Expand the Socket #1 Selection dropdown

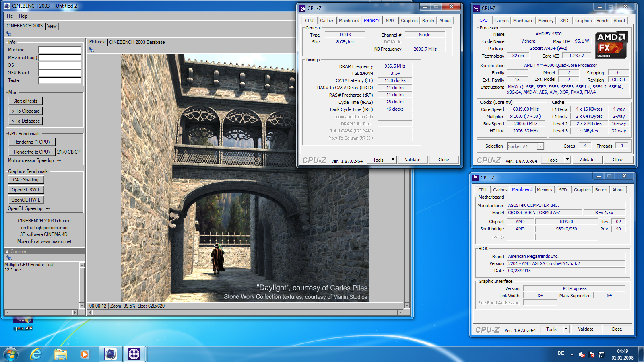pyautogui.click(x=541, y=146)
